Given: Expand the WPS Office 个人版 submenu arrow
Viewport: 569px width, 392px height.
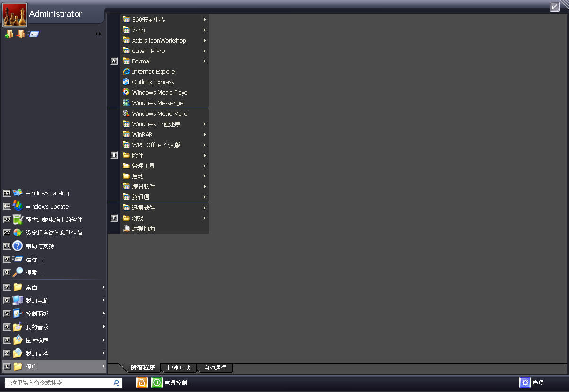Looking at the screenshot, I should coord(205,145).
